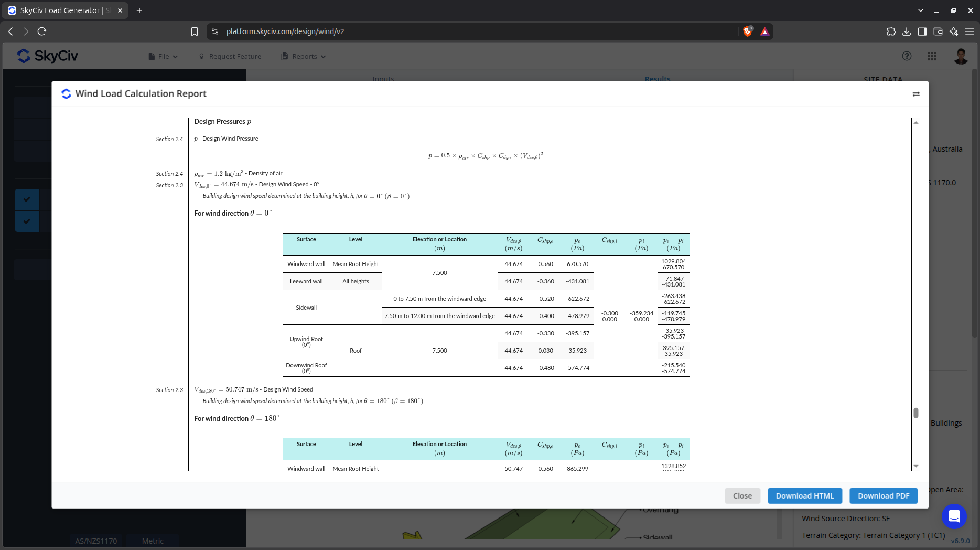Image resolution: width=980 pixels, height=550 pixels.
Task: Open the chat support bubble
Action: [954, 516]
